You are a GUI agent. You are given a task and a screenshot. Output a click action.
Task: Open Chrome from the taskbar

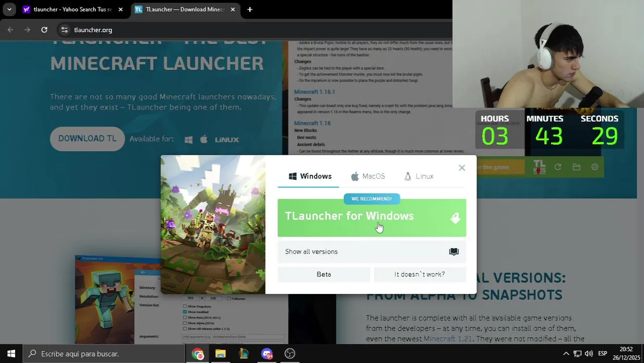[x=198, y=354]
